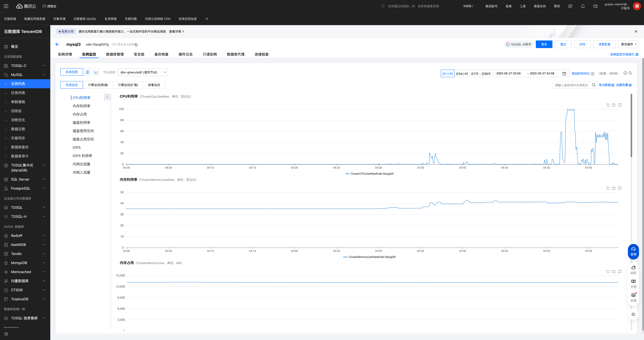Switch to the 数据库管理 tab
The height and width of the screenshot is (340, 644).
pos(115,54)
